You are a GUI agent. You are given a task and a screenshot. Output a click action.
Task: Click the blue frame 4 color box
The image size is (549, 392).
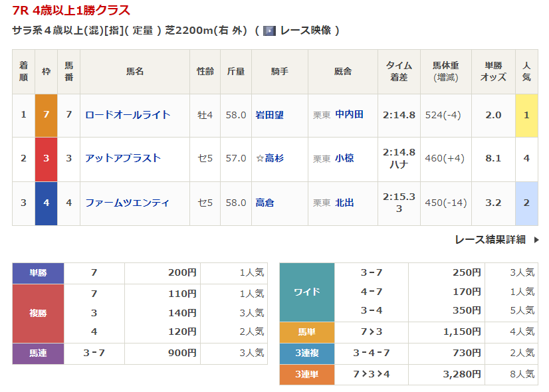click(x=47, y=203)
